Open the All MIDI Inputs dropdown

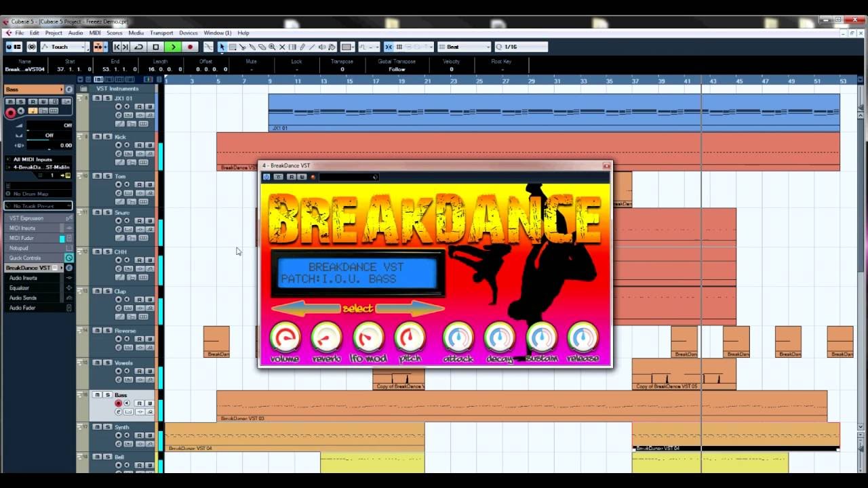point(38,159)
